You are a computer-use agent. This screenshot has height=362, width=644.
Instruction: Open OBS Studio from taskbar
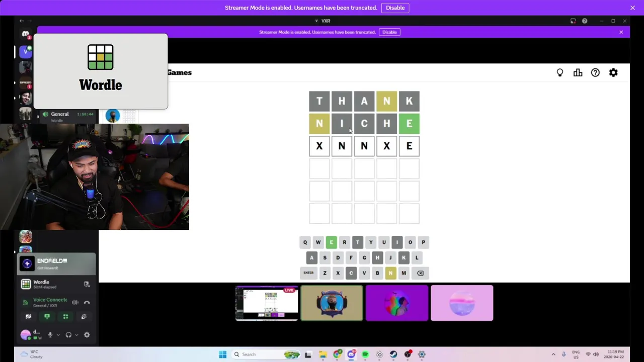pos(408,354)
